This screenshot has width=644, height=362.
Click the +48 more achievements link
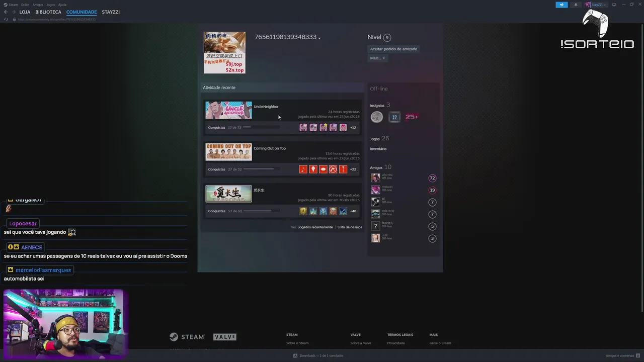click(353, 211)
